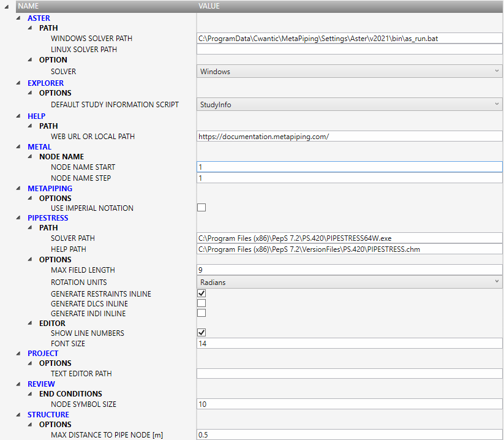The image size is (504, 440).
Task: Select the EXPLORER category label
Action: [46, 83]
